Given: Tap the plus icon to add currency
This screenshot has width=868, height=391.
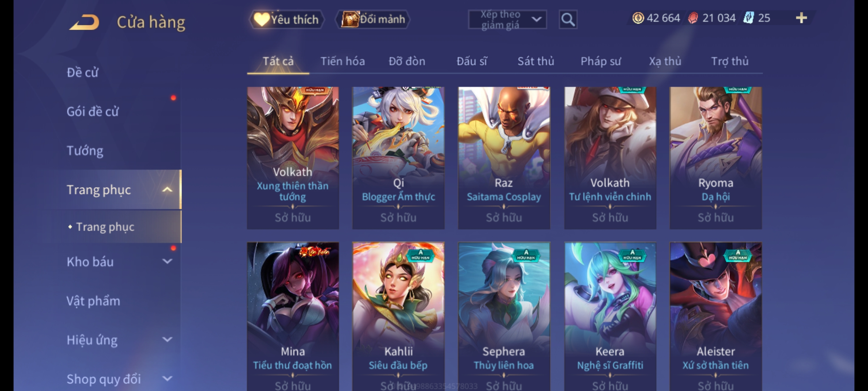Looking at the screenshot, I should click(x=801, y=18).
